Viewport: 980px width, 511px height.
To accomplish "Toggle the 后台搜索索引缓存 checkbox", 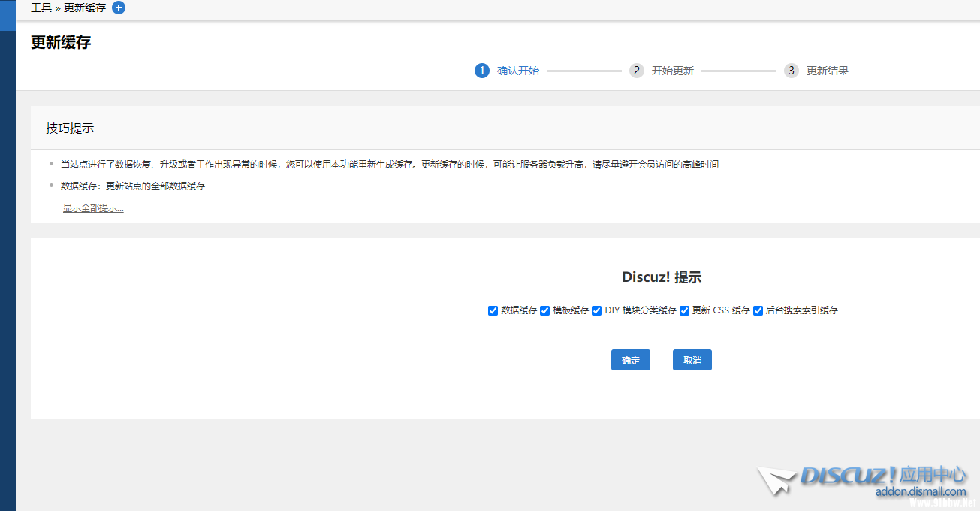I will click(x=758, y=311).
